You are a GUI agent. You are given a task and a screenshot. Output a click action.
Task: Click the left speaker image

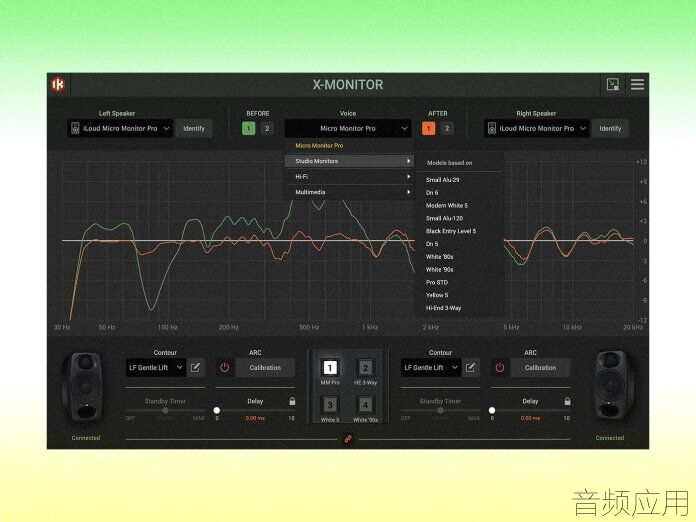(85, 387)
